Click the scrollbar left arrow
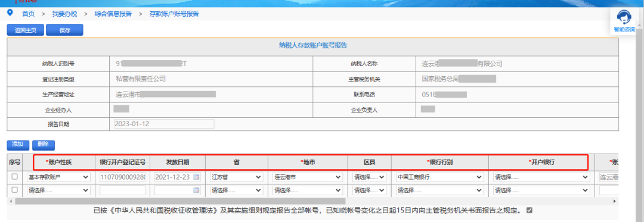Viewport: 644px width, 222px height. pos(10,202)
